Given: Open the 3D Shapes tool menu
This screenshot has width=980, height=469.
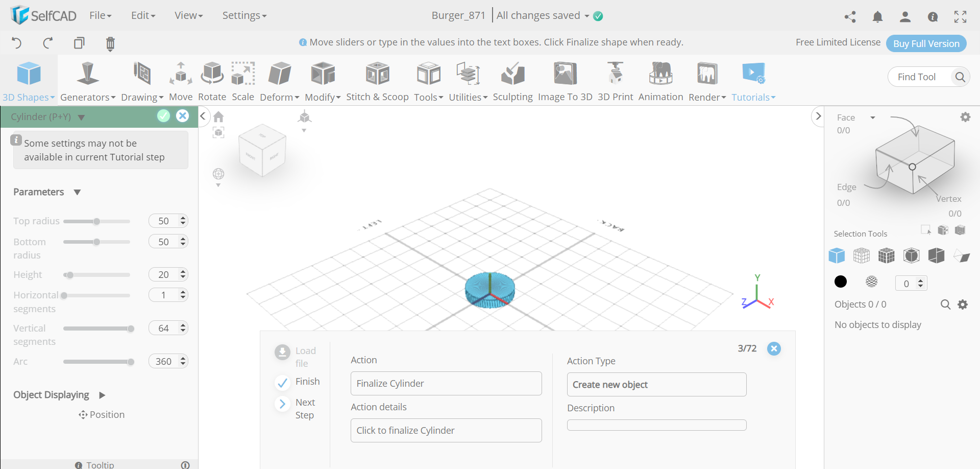Looking at the screenshot, I should coord(29,82).
